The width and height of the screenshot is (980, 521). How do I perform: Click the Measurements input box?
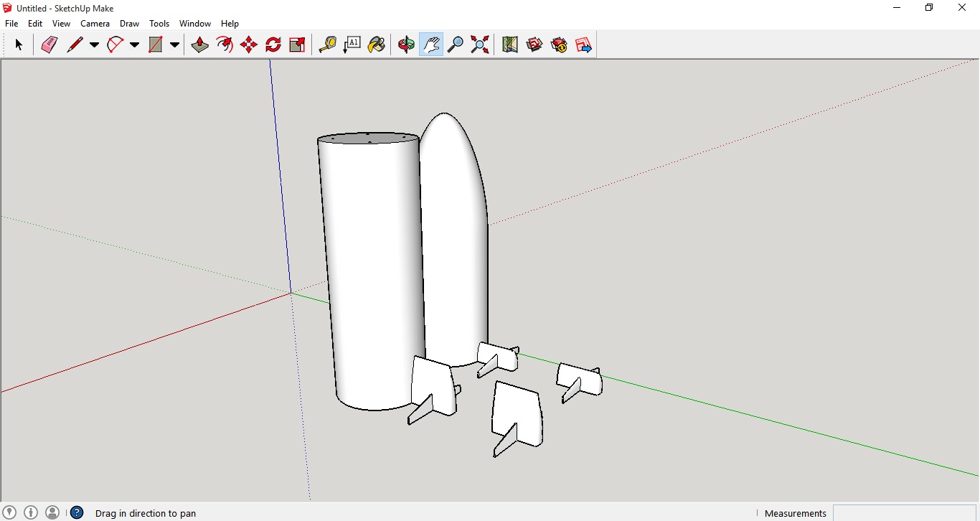[905, 513]
